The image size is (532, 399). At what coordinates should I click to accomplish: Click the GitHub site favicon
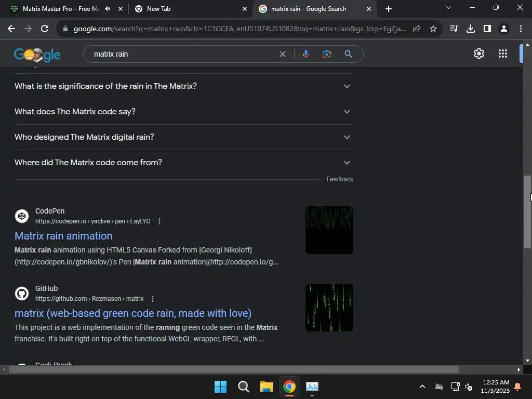(x=22, y=294)
